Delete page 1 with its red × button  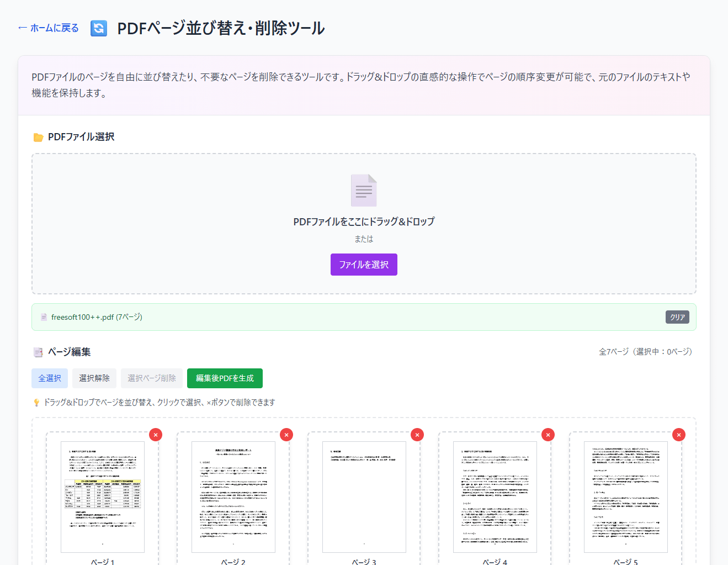156,435
